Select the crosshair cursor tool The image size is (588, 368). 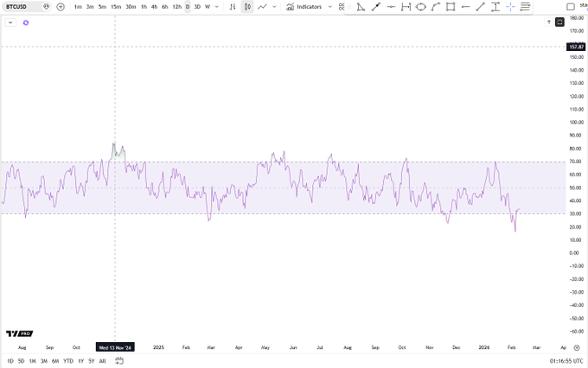510,7
